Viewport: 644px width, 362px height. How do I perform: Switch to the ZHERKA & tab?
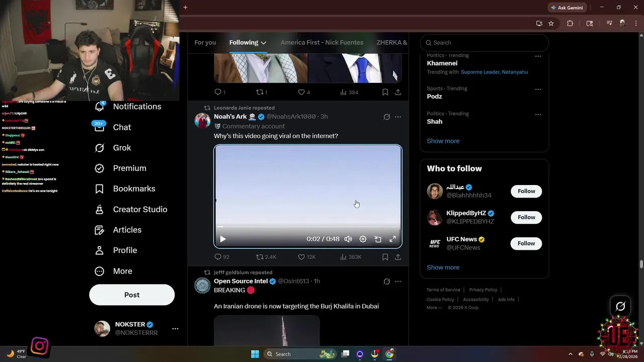click(392, 42)
